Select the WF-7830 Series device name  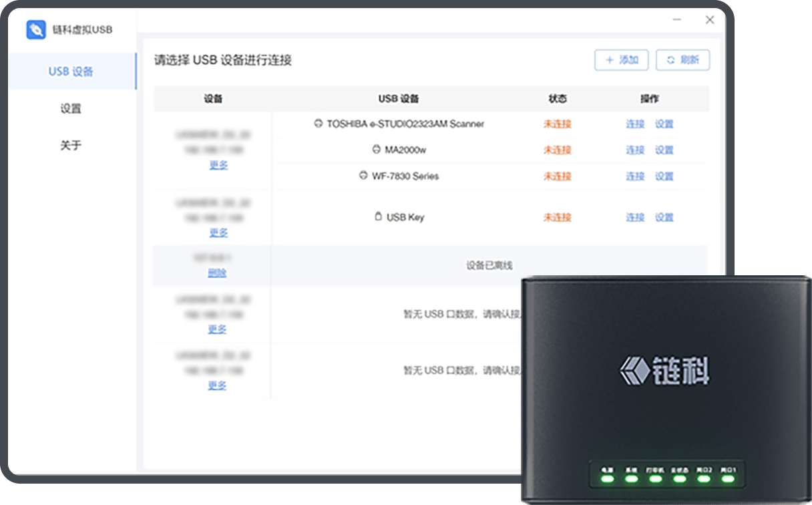point(405,176)
